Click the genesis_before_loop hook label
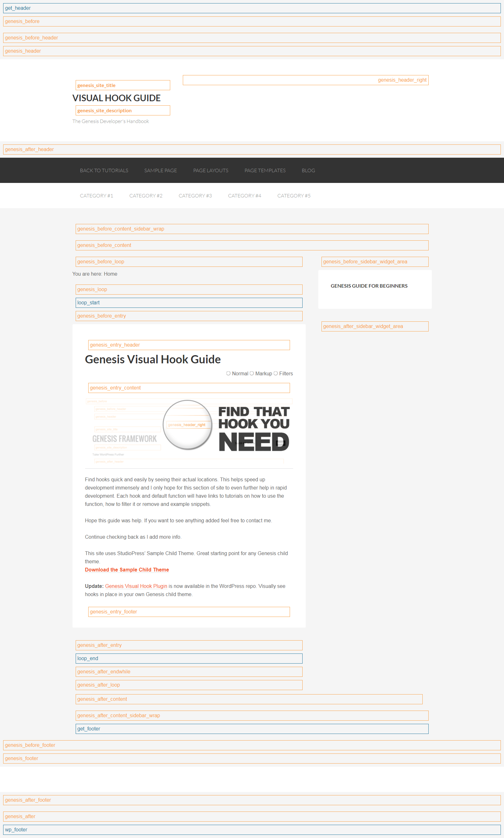Viewport: 504px width, 838px height. 189,262
